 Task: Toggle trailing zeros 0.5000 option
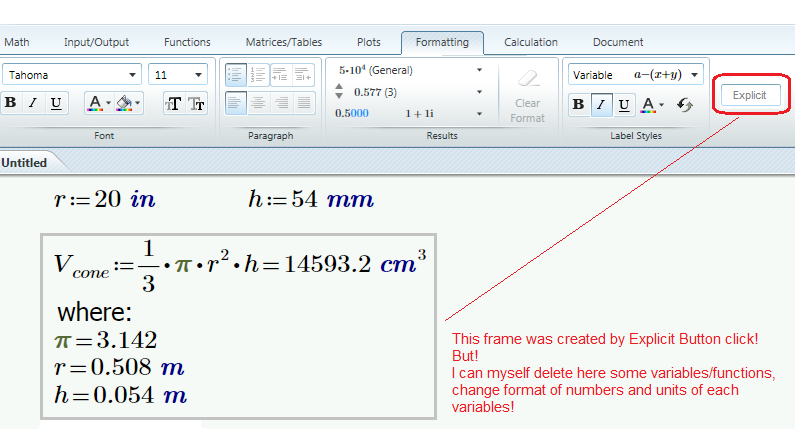pyautogui.click(x=352, y=114)
